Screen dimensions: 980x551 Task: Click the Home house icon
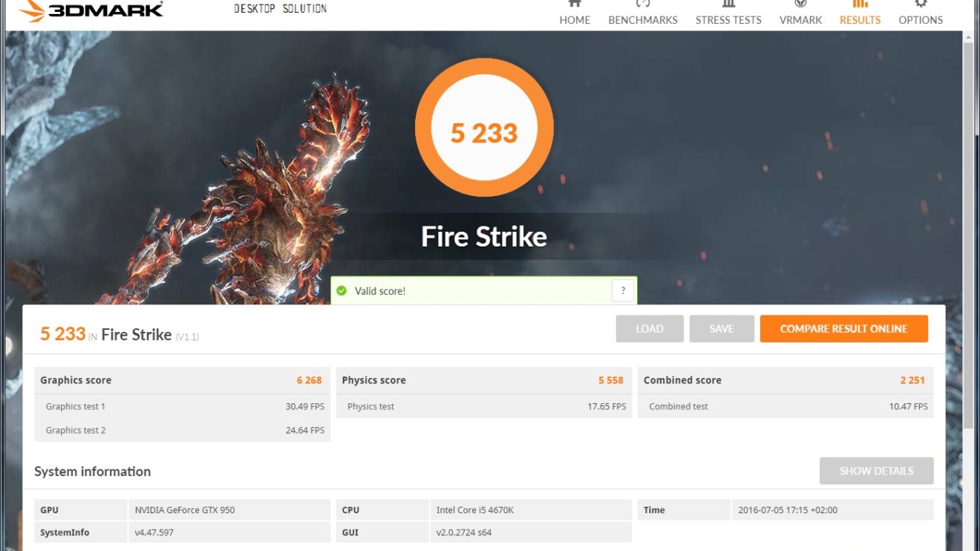(x=575, y=3)
